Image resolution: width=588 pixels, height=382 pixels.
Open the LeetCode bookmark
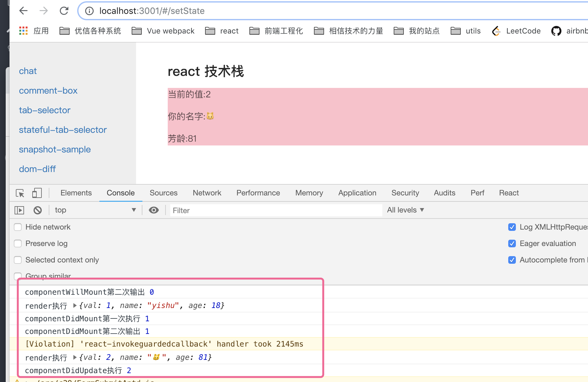(x=516, y=31)
